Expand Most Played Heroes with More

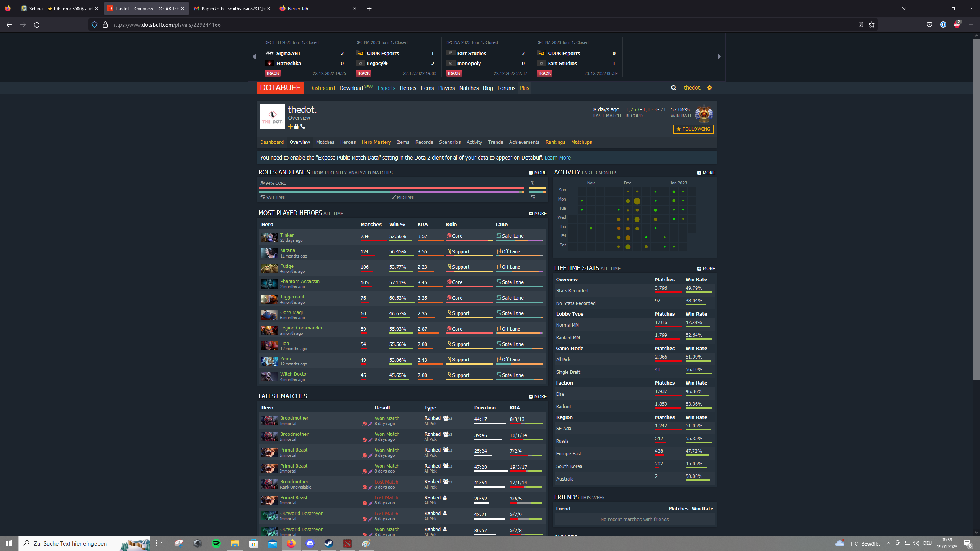538,214
